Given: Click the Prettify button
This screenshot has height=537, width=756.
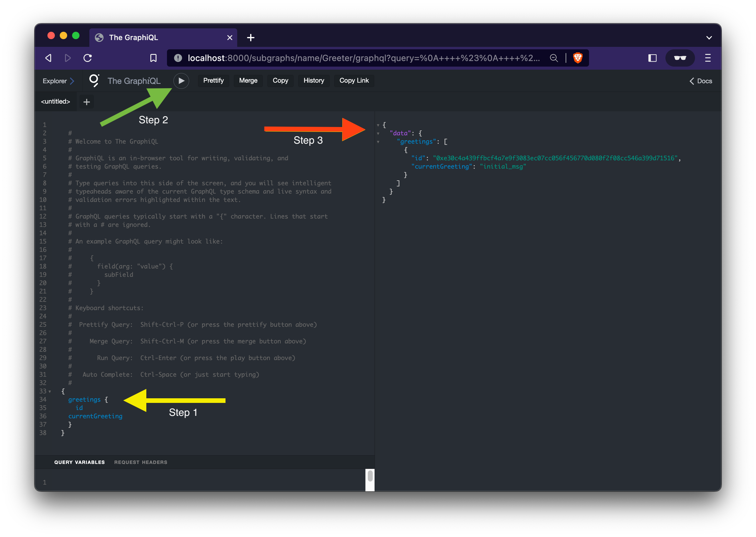Looking at the screenshot, I should tap(213, 80).
